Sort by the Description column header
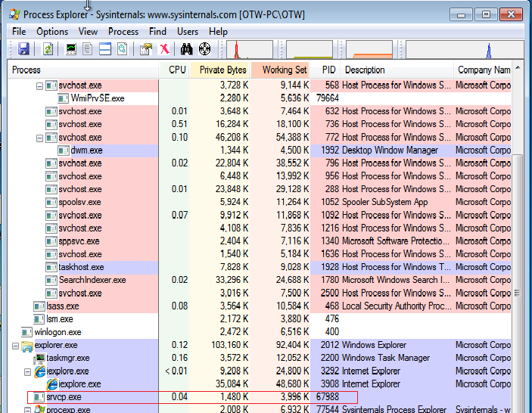Screen dimensions: 532x413 tap(397, 70)
